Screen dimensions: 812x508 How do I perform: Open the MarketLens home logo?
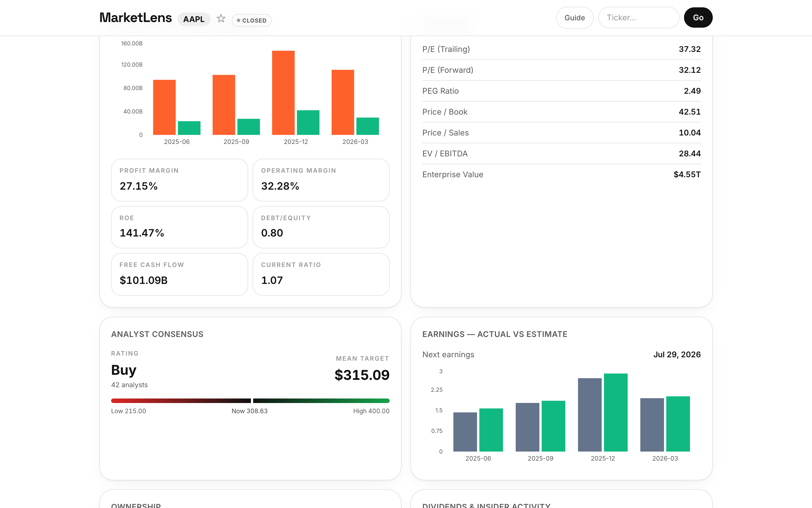click(136, 18)
